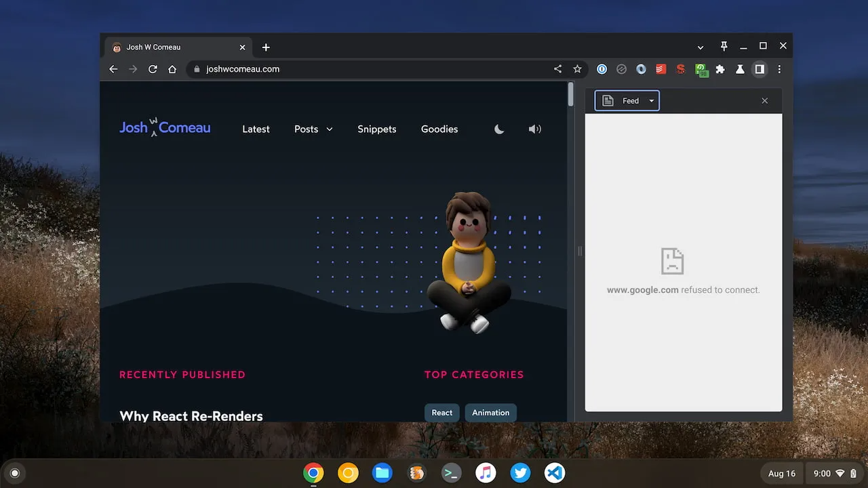Viewport: 868px width, 488px height.
Task: Open the Todoist extension
Action: tap(660, 68)
